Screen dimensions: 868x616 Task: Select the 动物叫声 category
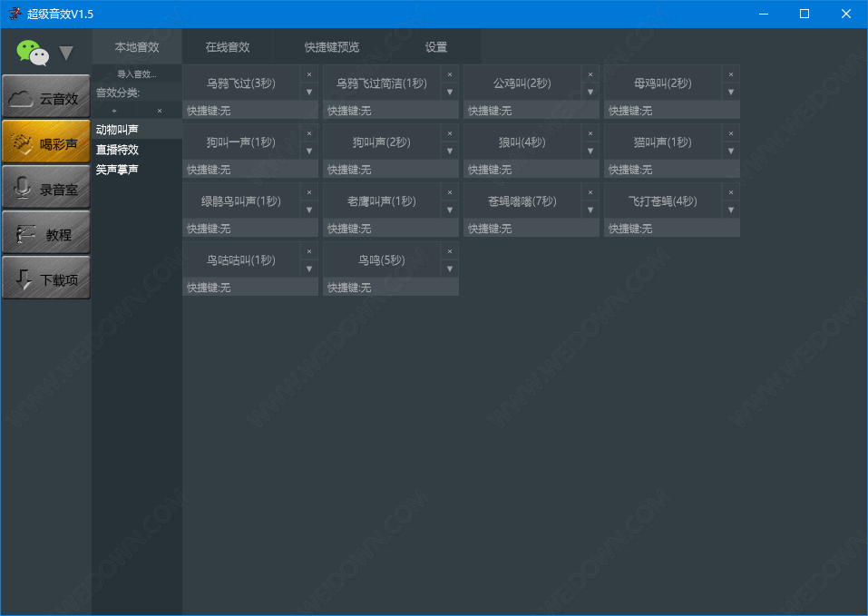137,130
